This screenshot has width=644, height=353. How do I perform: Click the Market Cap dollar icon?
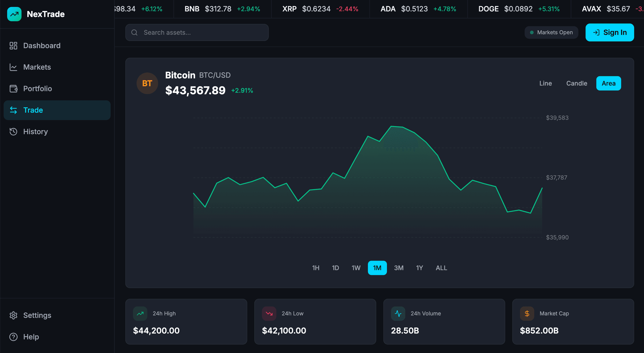tap(527, 314)
